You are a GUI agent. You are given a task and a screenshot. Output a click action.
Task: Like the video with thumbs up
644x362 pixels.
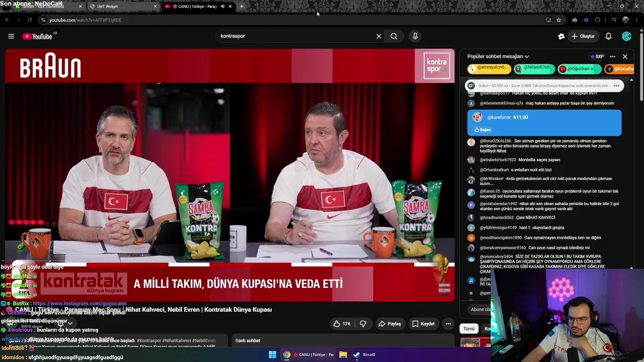tap(342, 324)
